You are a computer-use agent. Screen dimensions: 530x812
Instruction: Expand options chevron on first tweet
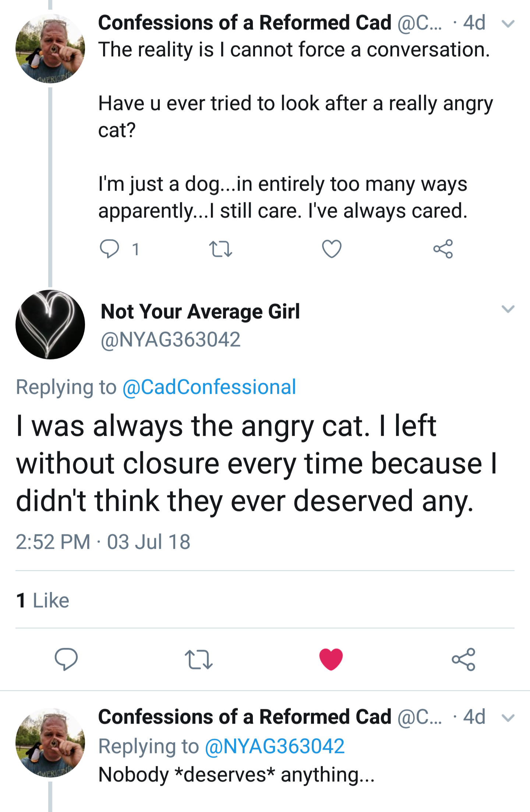click(508, 24)
